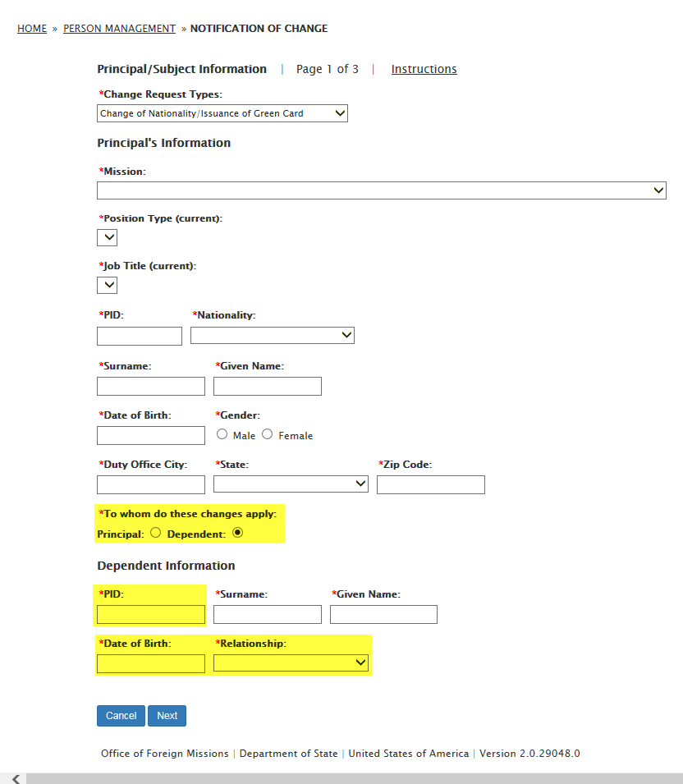Choose Principal for whom changes apply
The width and height of the screenshot is (683, 784).
point(155,533)
